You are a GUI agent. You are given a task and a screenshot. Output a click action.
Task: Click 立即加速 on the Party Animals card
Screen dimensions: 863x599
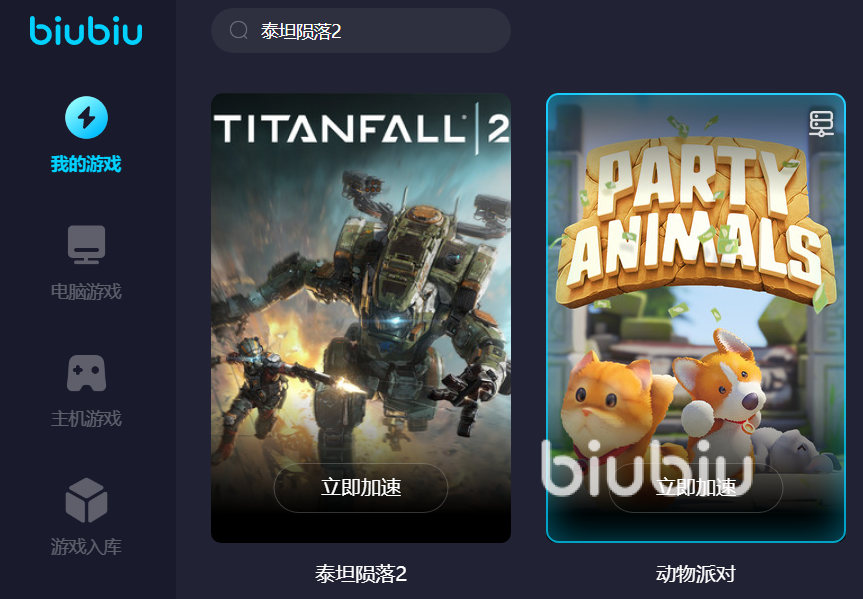pyautogui.click(x=696, y=488)
